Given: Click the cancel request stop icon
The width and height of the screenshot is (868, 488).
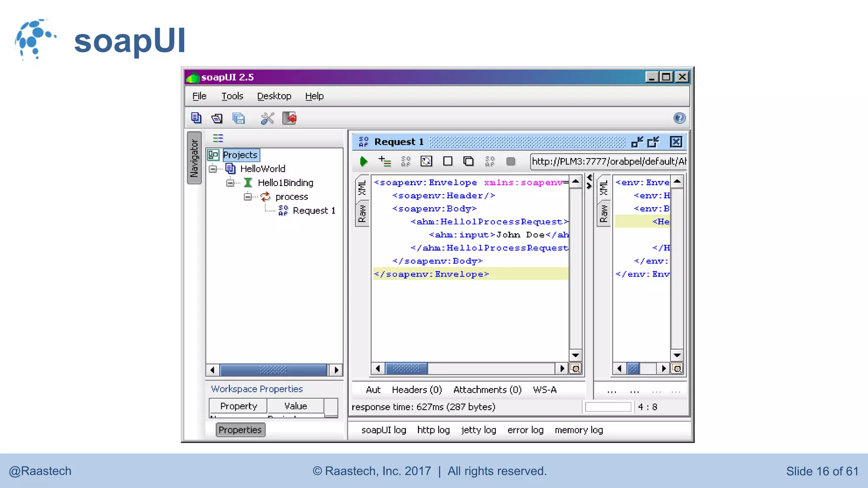Looking at the screenshot, I should coord(511,161).
